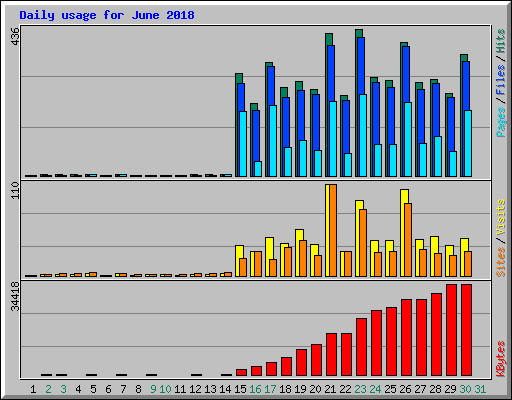
Task: Click the cyan pages bar for day 15
Action: click(x=243, y=144)
